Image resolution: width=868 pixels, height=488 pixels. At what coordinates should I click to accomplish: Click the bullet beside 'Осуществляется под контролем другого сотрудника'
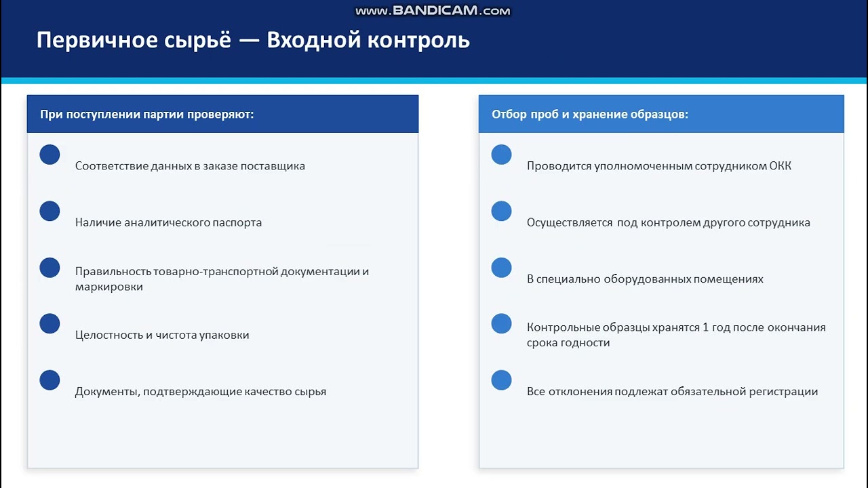coord(501,211)
